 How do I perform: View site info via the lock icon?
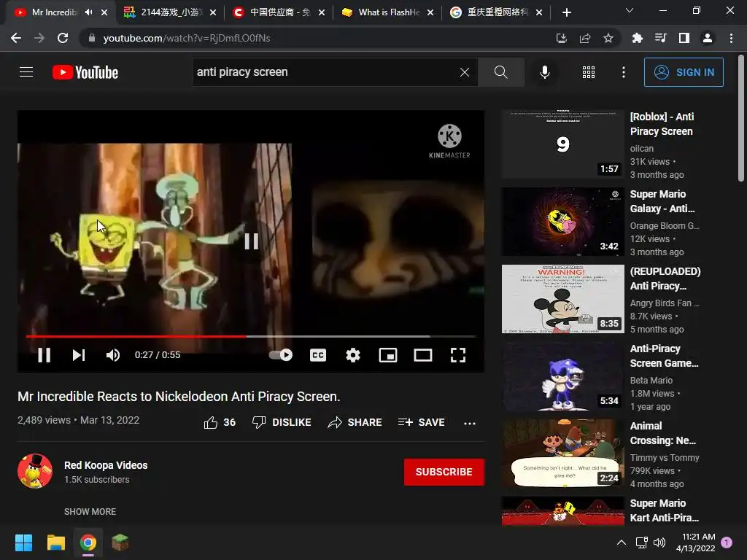91,38
